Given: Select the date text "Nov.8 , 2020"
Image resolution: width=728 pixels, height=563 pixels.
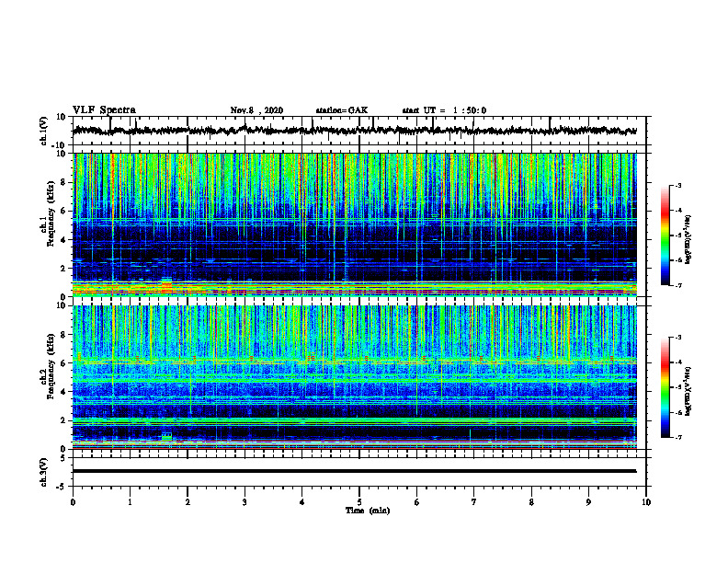Looking at the screenshot, I should tap(256, 110).
